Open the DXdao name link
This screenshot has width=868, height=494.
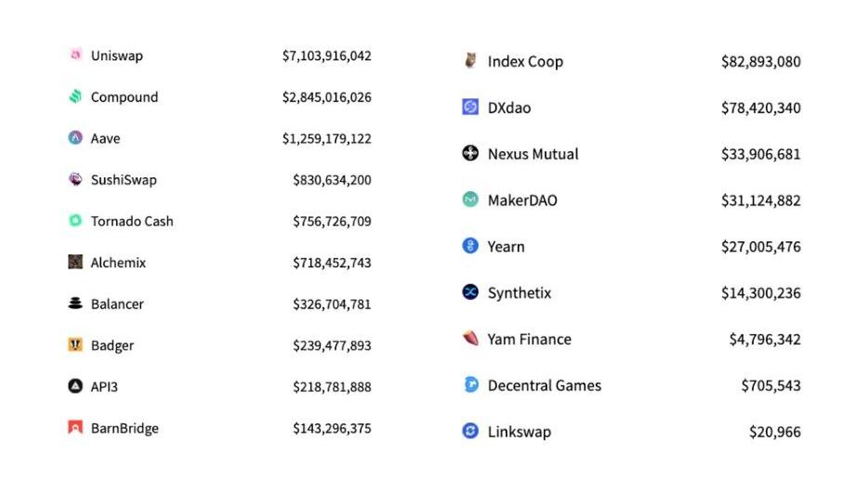(x=509, y=108)
